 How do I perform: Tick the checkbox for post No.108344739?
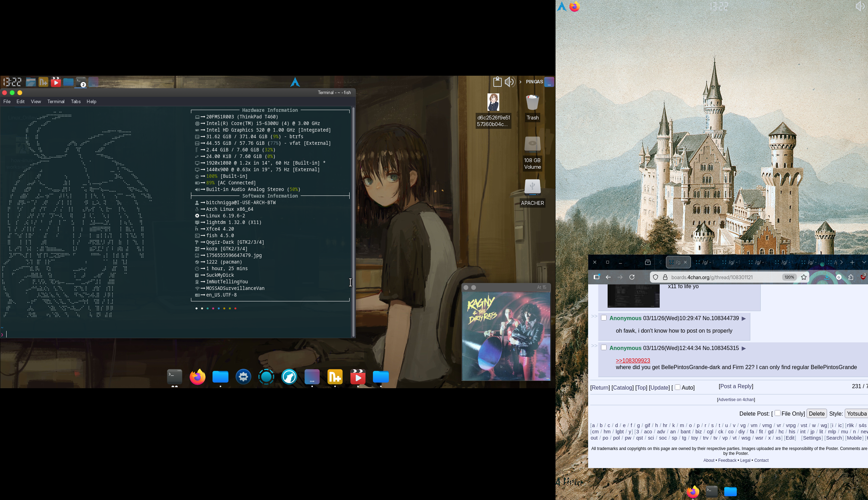click(604, 318)
